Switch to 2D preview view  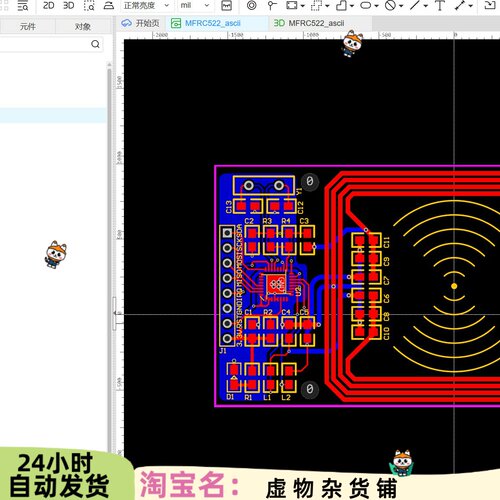tap(49, 5)
